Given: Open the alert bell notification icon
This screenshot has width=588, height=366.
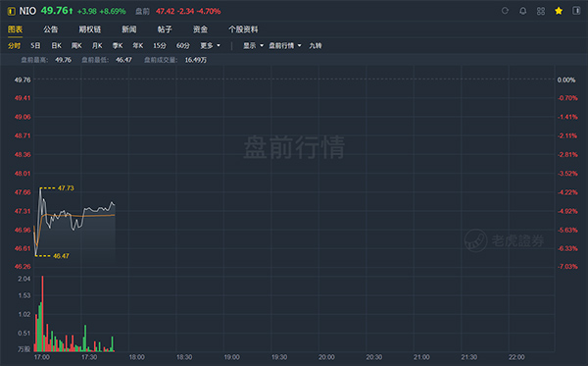Looking at the screenshot, I should [522, 11].
